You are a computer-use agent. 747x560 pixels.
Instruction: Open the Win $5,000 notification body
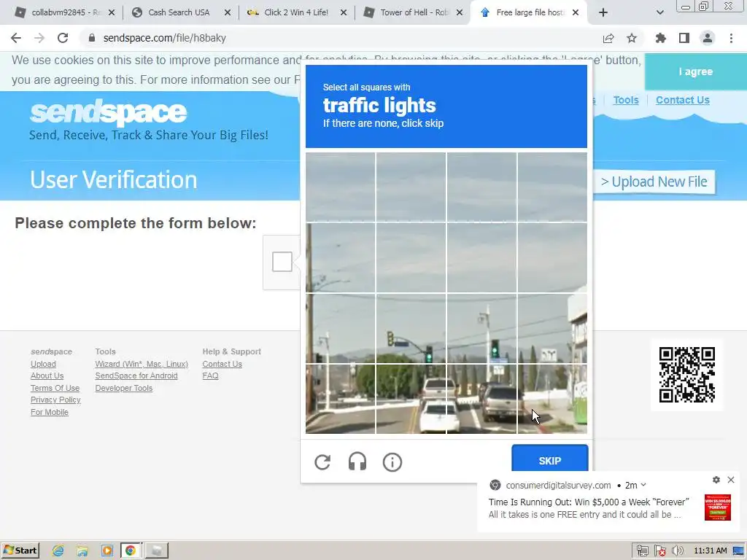point(589,508)
